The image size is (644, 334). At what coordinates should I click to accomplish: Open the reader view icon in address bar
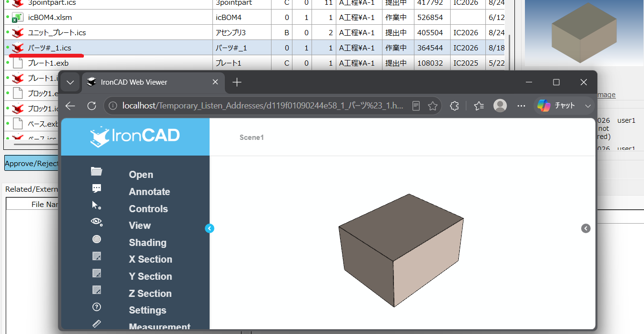tap(416, 106)
